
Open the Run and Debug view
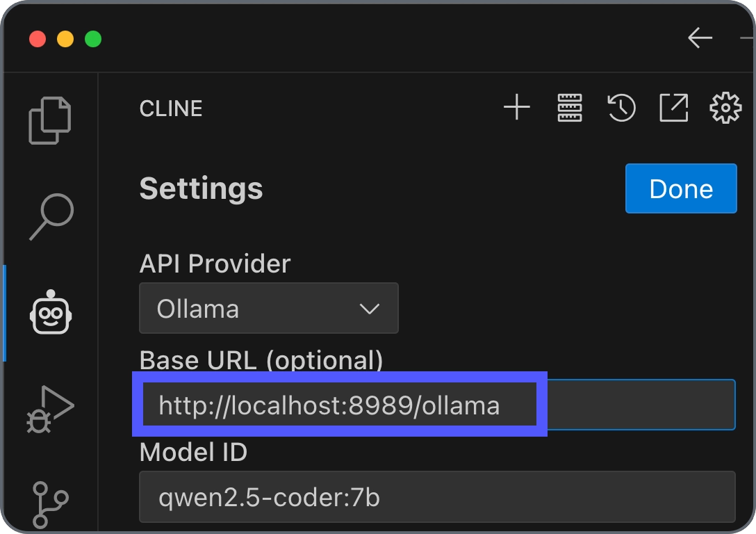click(x=50, y=409)
